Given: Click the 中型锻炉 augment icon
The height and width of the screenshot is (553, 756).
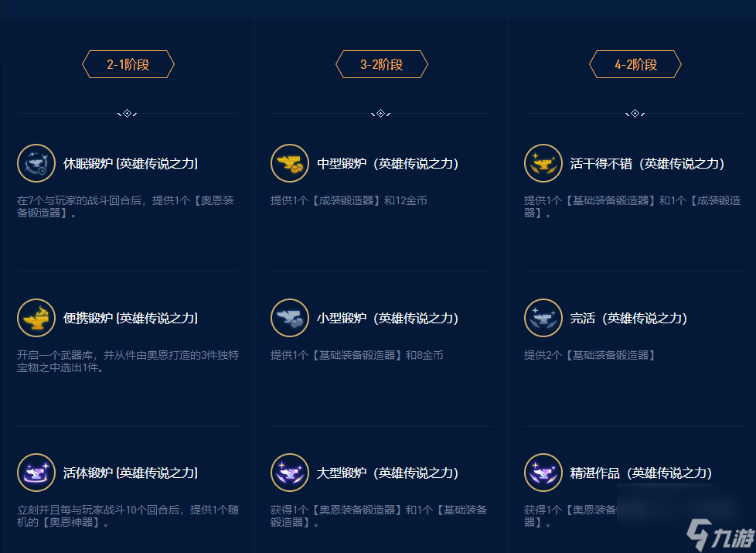Looking at the screenshot, I should click(290, 163).
